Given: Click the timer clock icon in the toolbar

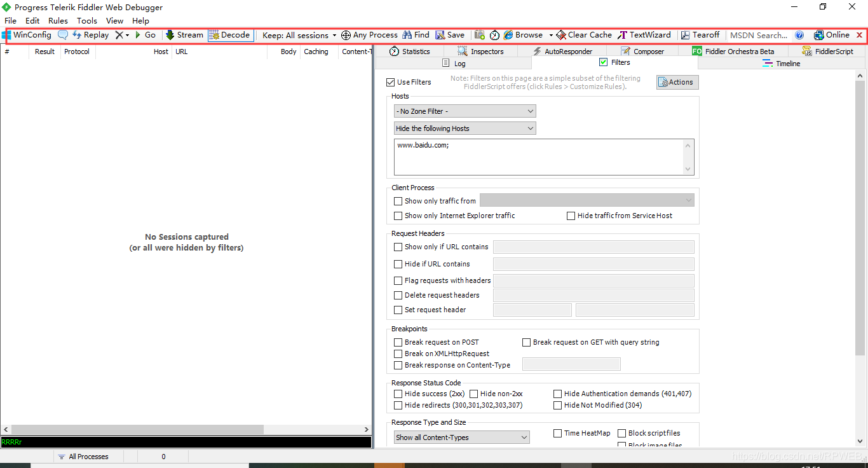Looking at the screenshot, I should (x=494, y=35).
